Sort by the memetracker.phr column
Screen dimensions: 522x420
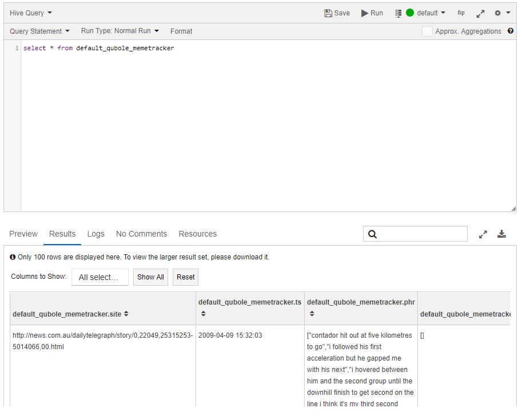point(312,314)
